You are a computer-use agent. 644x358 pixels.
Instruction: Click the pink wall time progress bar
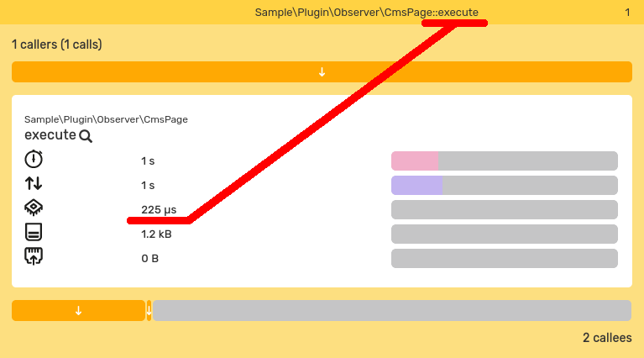505,161
